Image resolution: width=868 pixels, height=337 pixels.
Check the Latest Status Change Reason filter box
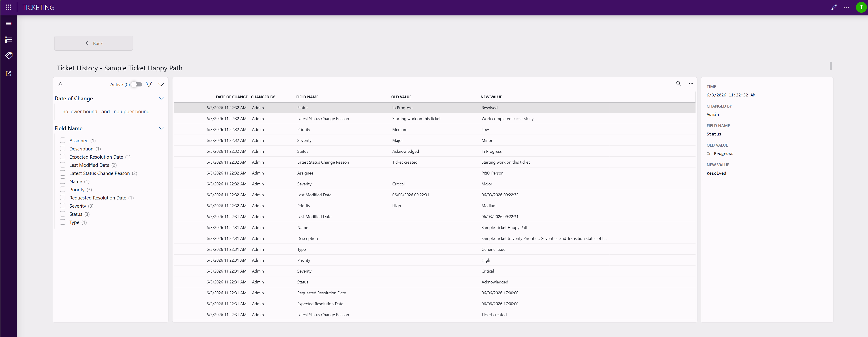point(63,173)
